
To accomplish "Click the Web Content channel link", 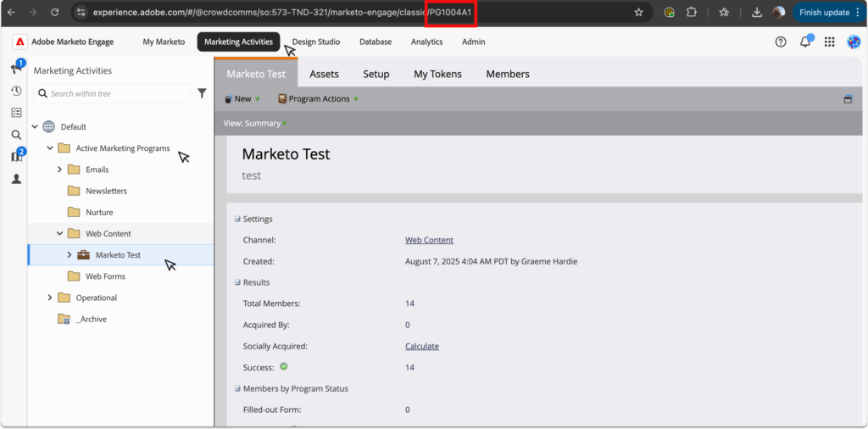I will tap(429, 240).
